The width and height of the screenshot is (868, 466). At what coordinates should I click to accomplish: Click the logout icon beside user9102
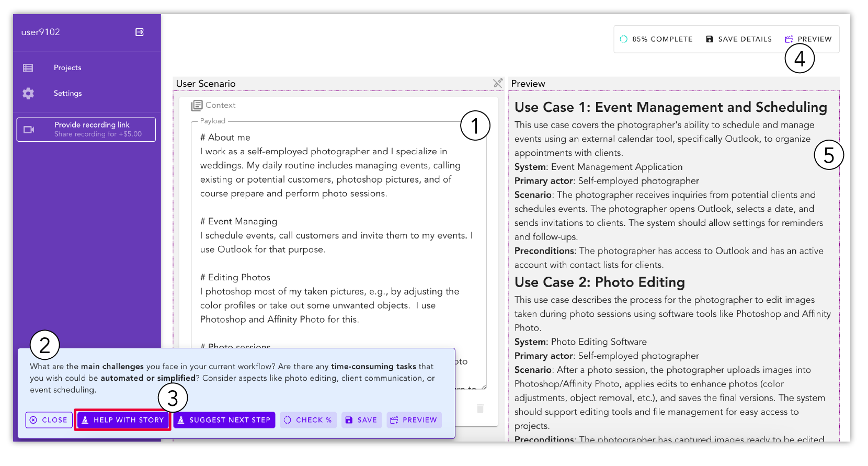coord(140,32)
